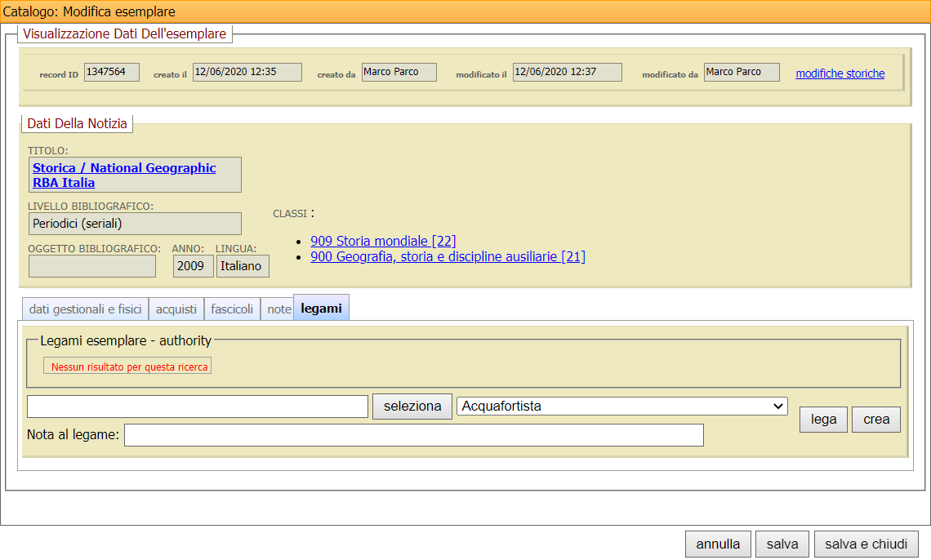Switch to the acquisti tab

click(x=176, y=309)
